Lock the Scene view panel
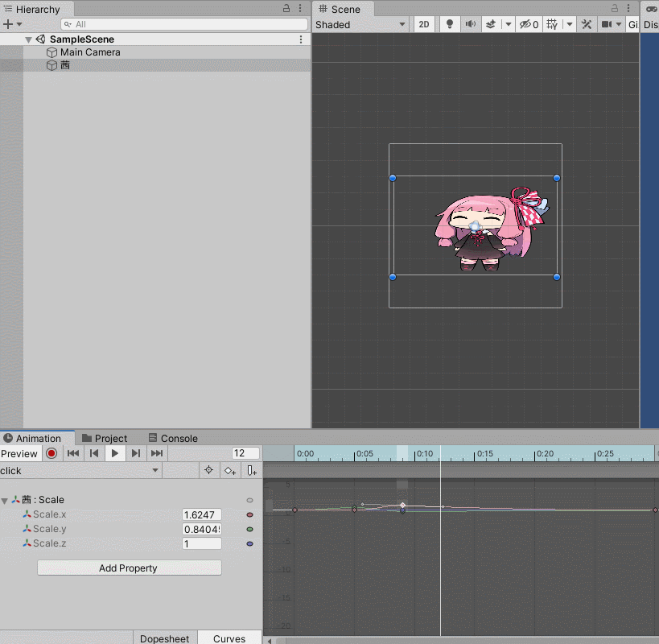Viewport: 659px width, 644px height. (615, 8)
